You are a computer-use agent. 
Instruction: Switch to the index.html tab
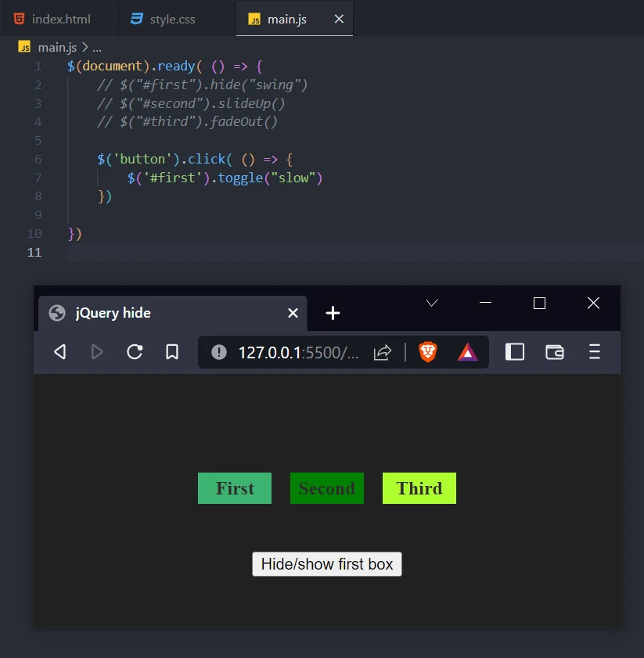(61, 19)
